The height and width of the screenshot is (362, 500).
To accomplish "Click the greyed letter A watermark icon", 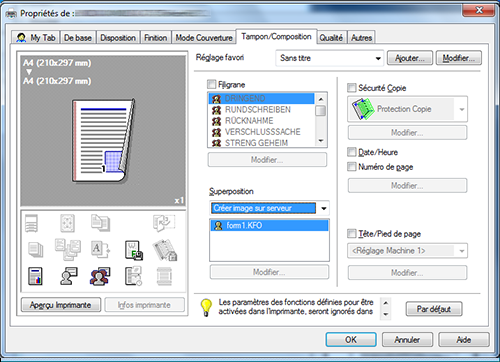I will click(x=100, y=250).
